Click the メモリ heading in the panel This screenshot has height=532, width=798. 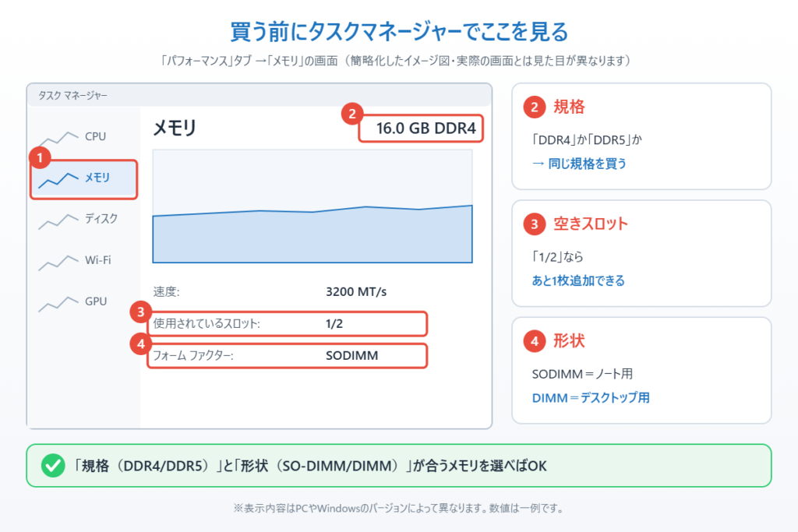(x=175, y=128)
